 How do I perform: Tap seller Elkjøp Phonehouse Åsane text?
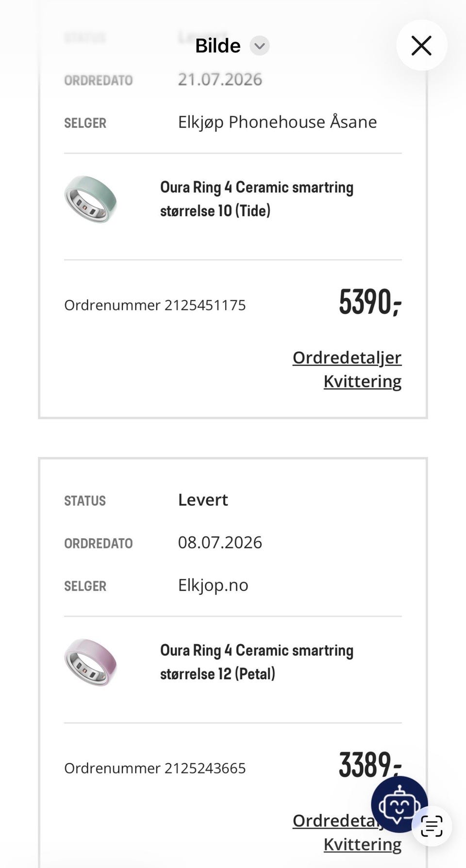pos(277,122)
